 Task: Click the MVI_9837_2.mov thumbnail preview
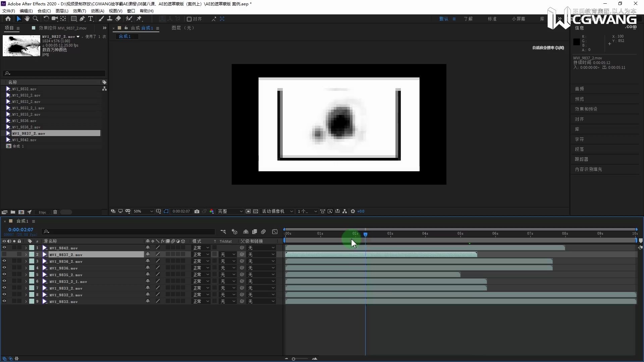21,46
